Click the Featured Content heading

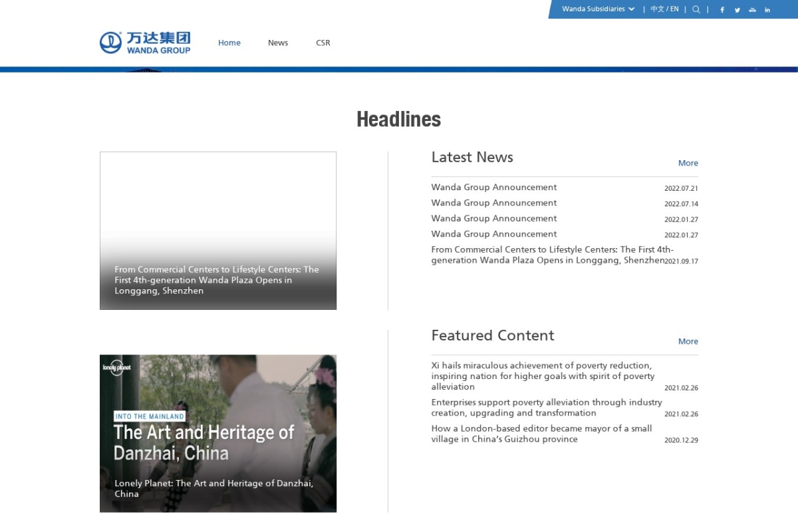pyautogui.click(x=493, y=335)
